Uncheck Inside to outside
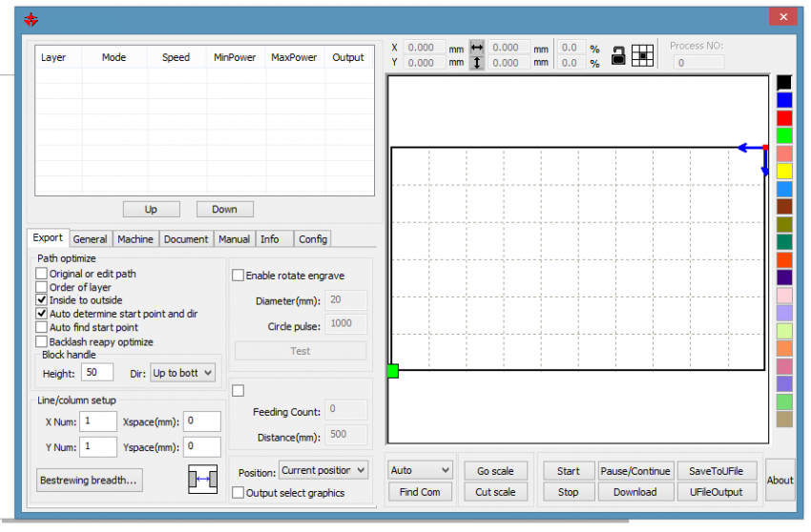The image size is (811, 532). [41, 300]
